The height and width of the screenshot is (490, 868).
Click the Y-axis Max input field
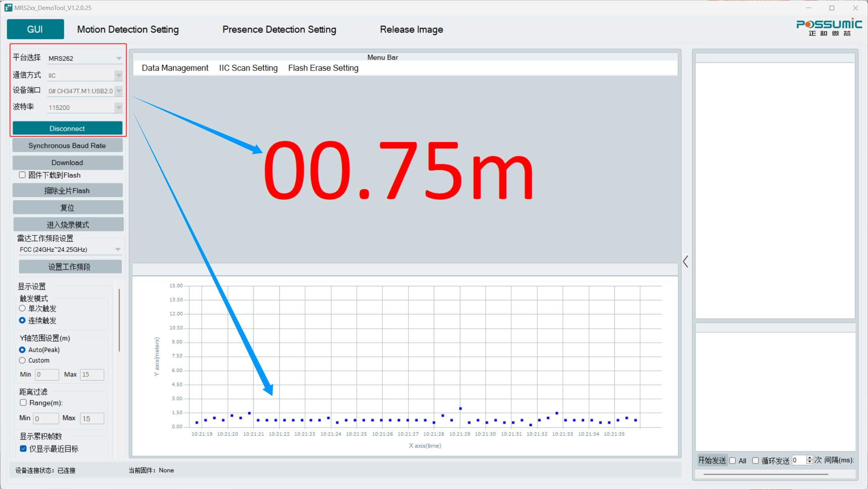pos(92,375)
